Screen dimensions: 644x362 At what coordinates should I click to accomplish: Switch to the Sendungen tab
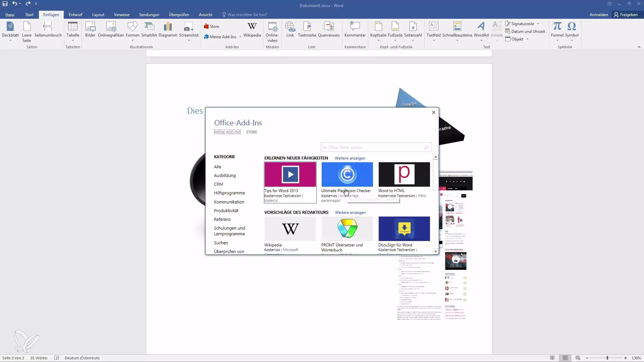coord(149,15)
